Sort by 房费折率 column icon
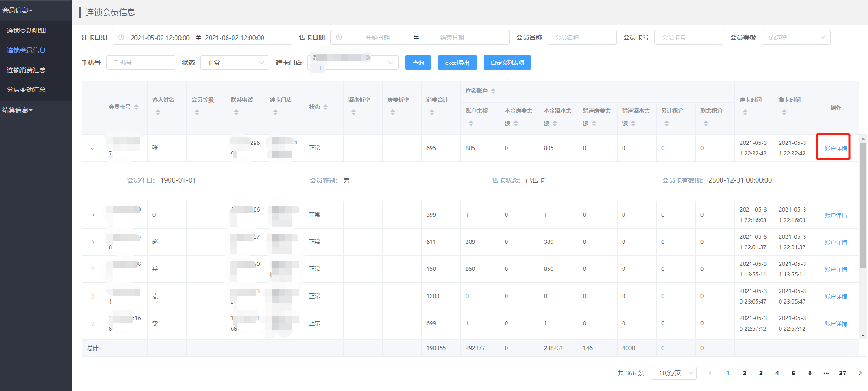This screenshot has width=868, height=391. pyautogui.click(x=393, y=112)
